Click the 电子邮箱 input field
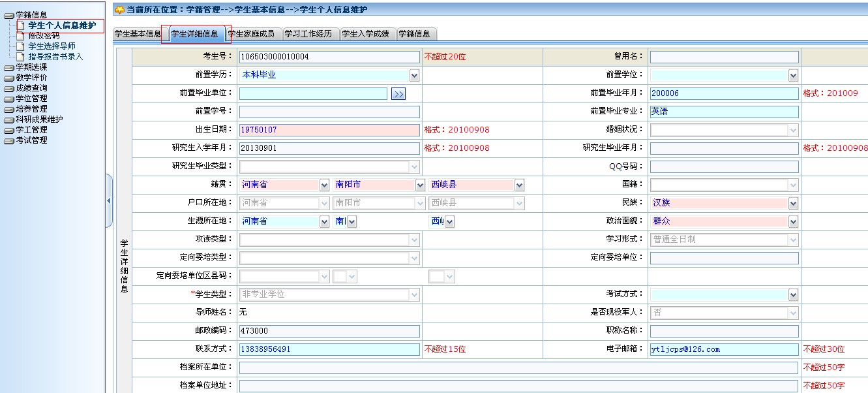The image size is (868, 393). coord(724,349)
